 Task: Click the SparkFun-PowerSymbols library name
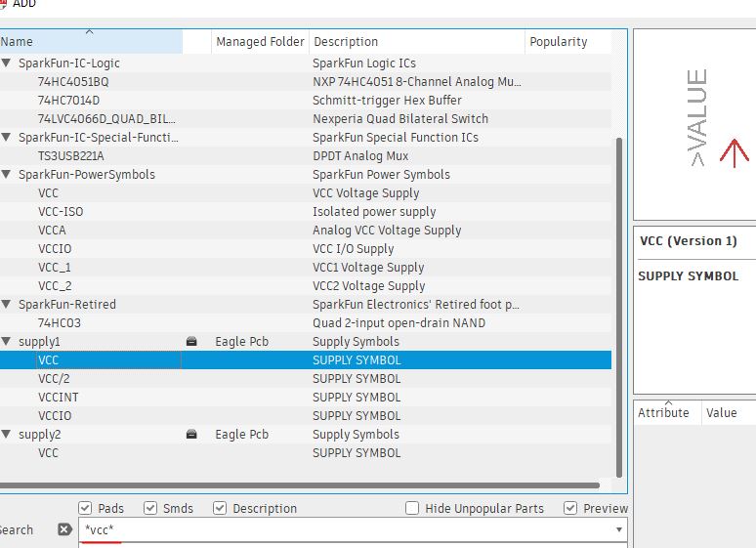pos(87,175)
